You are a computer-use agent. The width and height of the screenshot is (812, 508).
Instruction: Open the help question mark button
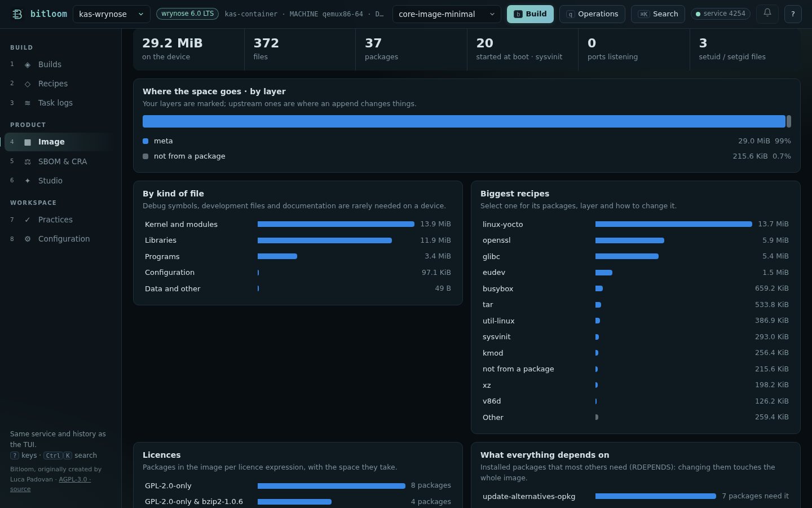point(793,14)
